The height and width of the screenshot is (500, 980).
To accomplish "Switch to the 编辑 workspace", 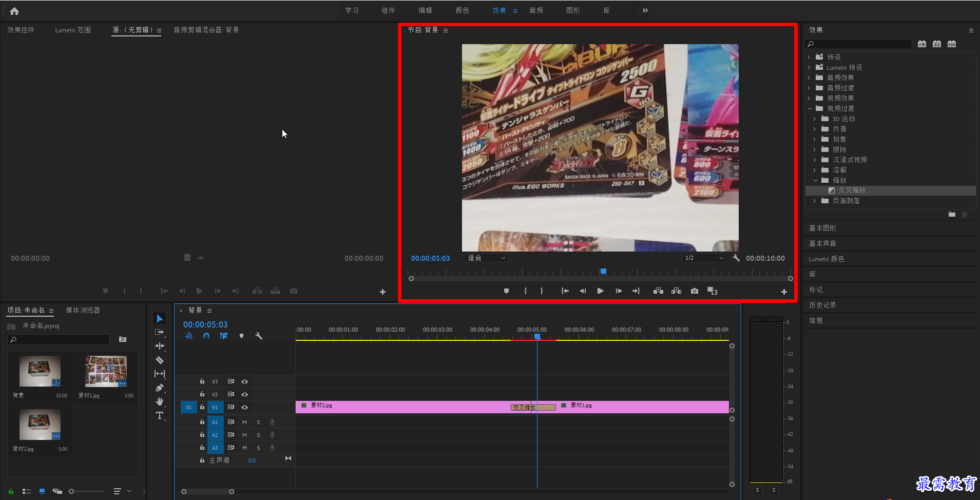I will click(425, 10).
